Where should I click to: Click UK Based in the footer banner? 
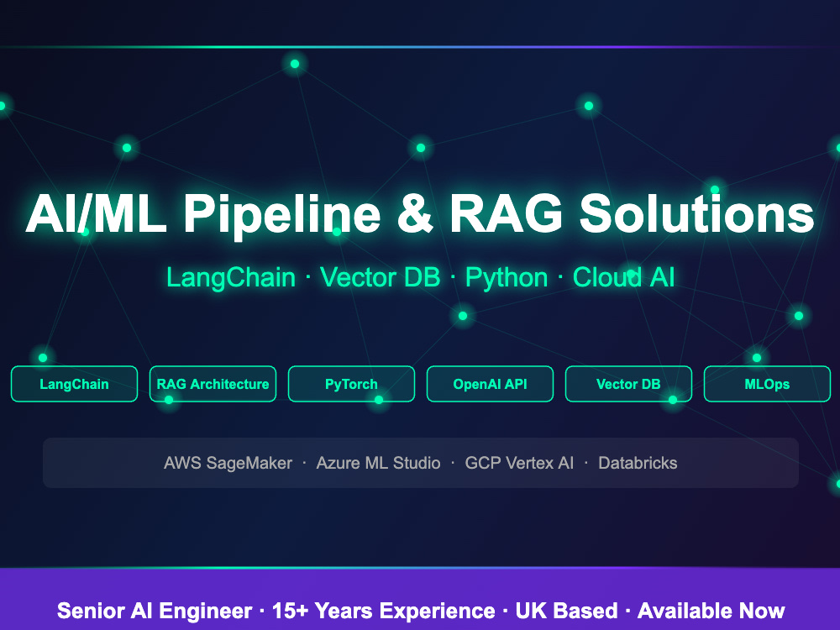(x=567, y=611)
